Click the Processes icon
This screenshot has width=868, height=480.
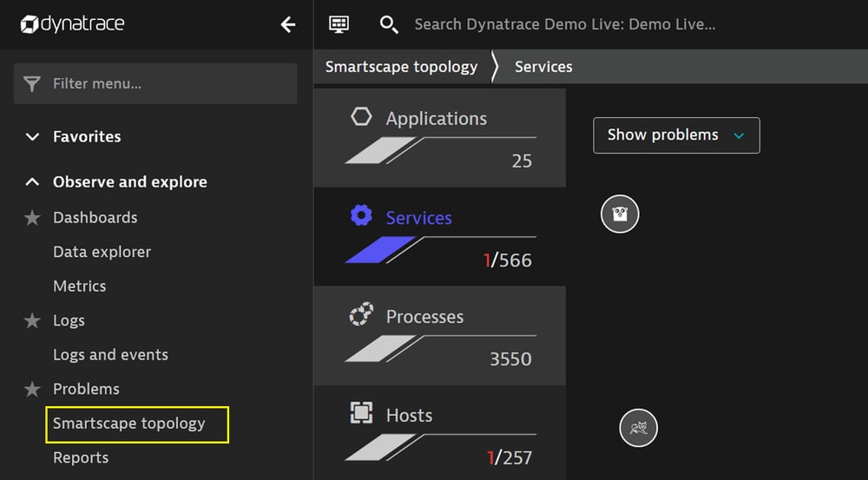(361, 314)
